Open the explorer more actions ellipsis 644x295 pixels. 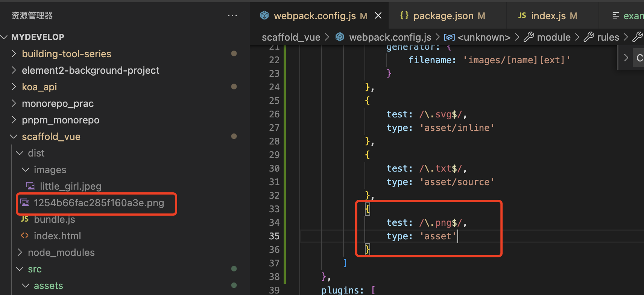pos(232,15)
